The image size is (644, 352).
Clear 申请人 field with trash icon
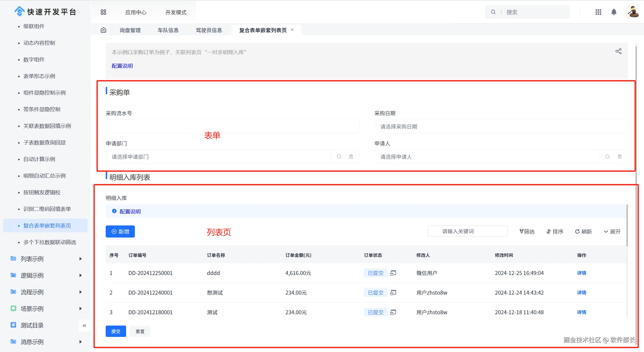click(x=619, y=157)
